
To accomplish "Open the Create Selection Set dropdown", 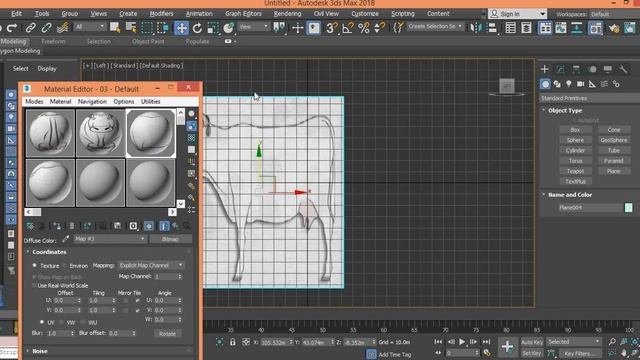I will [x=435, y=27].
